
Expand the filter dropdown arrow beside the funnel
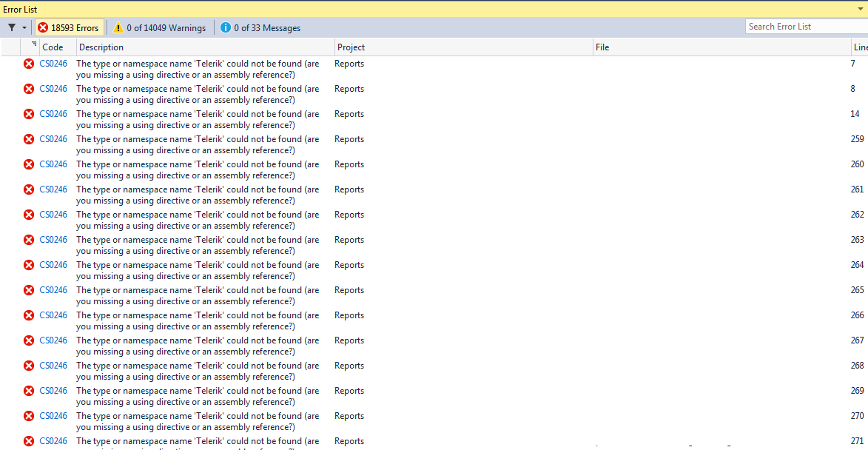point(24,27)
